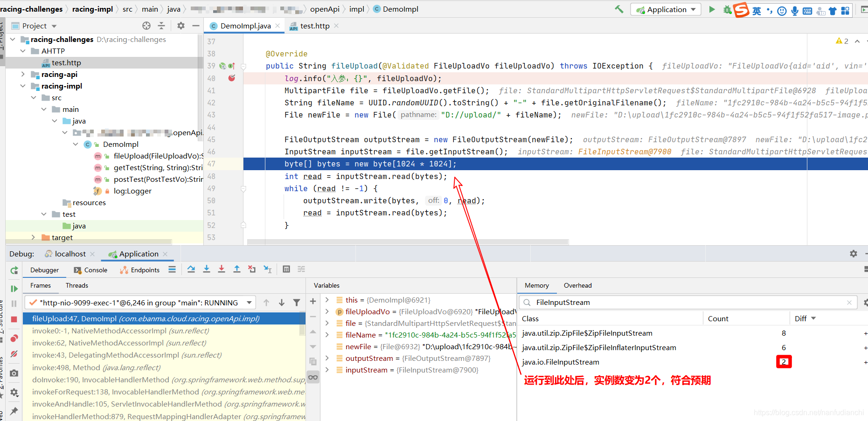Run the Application configuration with green play button

tap(711, 9)
